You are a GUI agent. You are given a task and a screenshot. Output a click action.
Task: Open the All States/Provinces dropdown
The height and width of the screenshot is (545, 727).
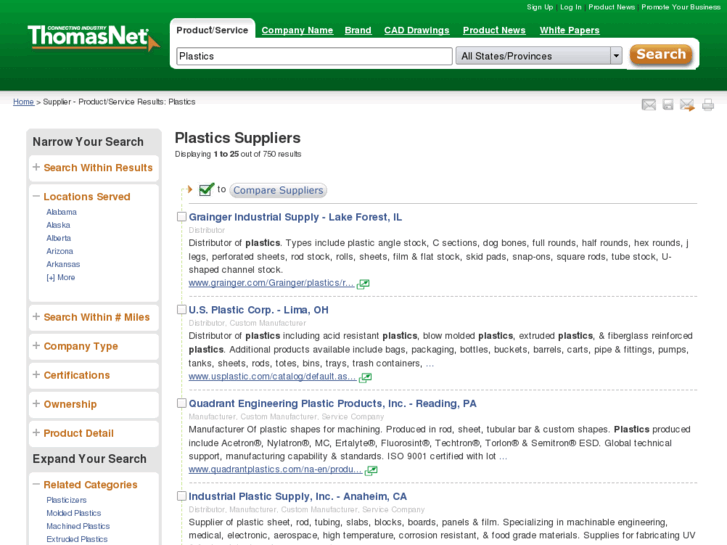[539, 56]
